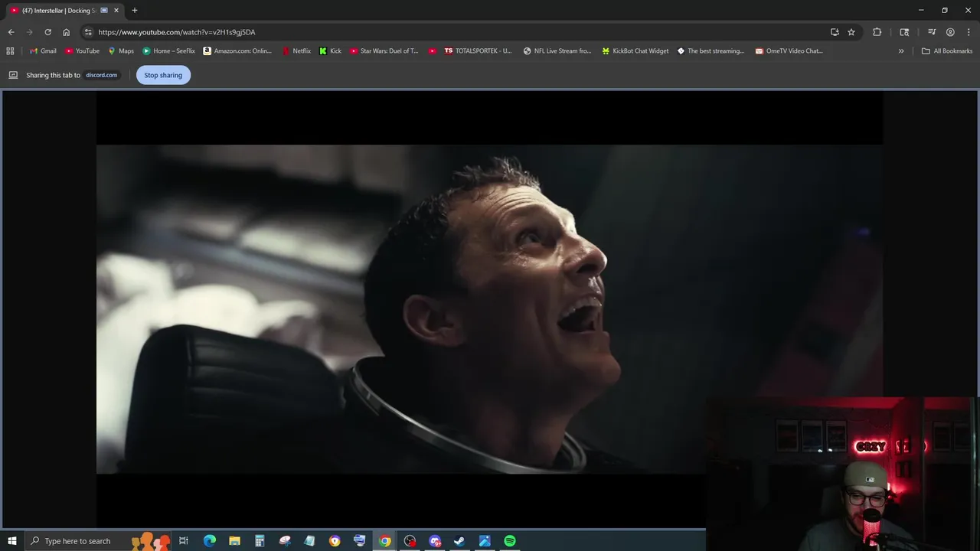Open a new browser tab
Viewport: 980px width, 551px height.
coord(135,11)
